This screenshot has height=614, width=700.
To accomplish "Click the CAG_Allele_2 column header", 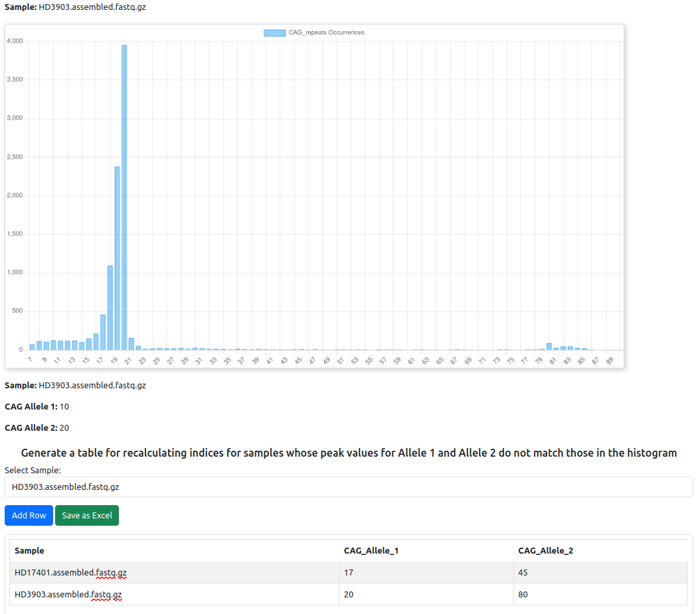I will [x=545, y=550].
